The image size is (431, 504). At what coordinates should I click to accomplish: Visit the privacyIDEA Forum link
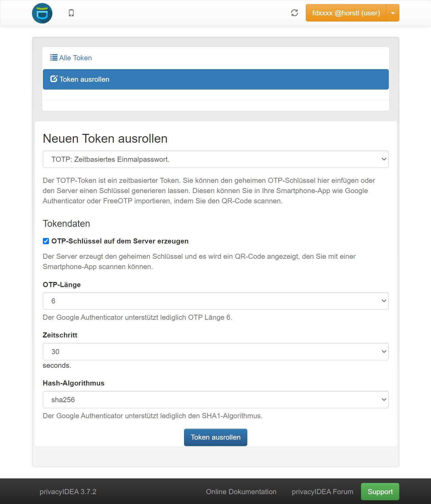[322, 492]
